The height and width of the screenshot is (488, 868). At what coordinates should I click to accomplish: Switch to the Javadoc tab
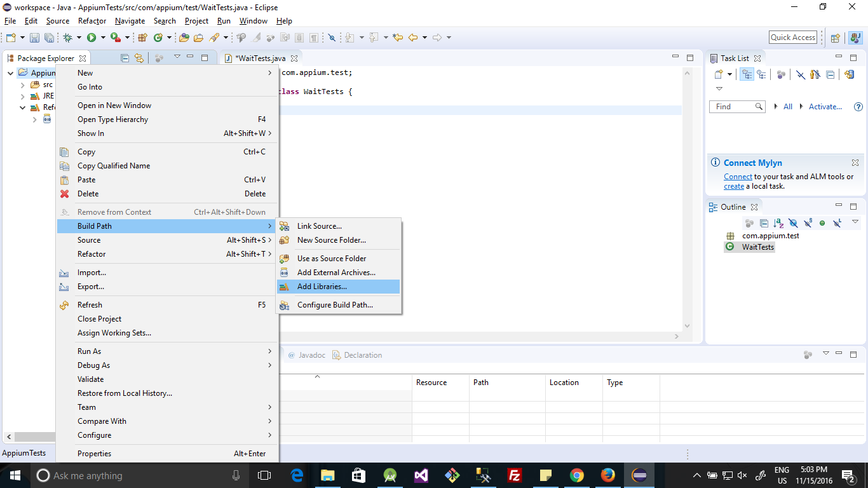pyautogui.click(x=306, y=355)
